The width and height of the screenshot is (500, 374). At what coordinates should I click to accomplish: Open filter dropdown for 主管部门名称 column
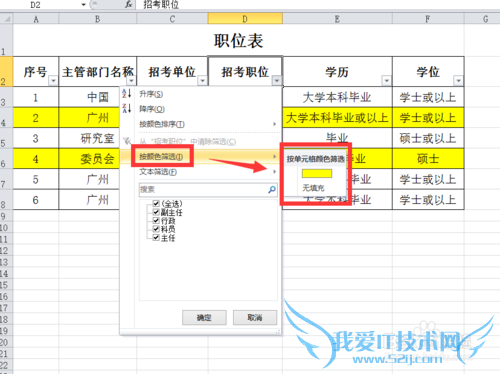point(131,81)
